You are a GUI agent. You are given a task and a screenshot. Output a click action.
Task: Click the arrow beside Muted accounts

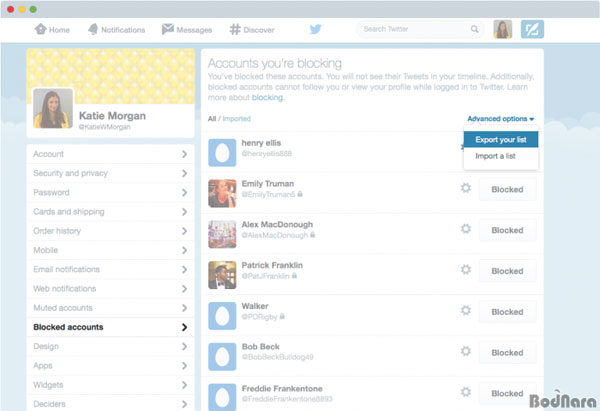click(184, 308)
